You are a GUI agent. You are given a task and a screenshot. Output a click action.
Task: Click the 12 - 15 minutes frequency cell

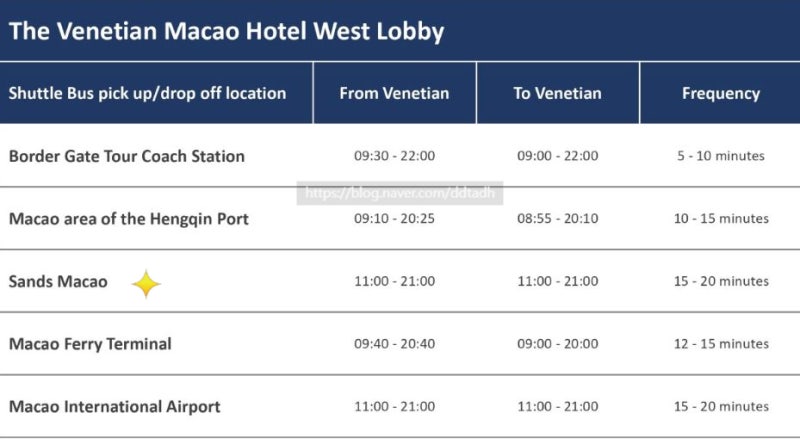click(x=721, y=344)
